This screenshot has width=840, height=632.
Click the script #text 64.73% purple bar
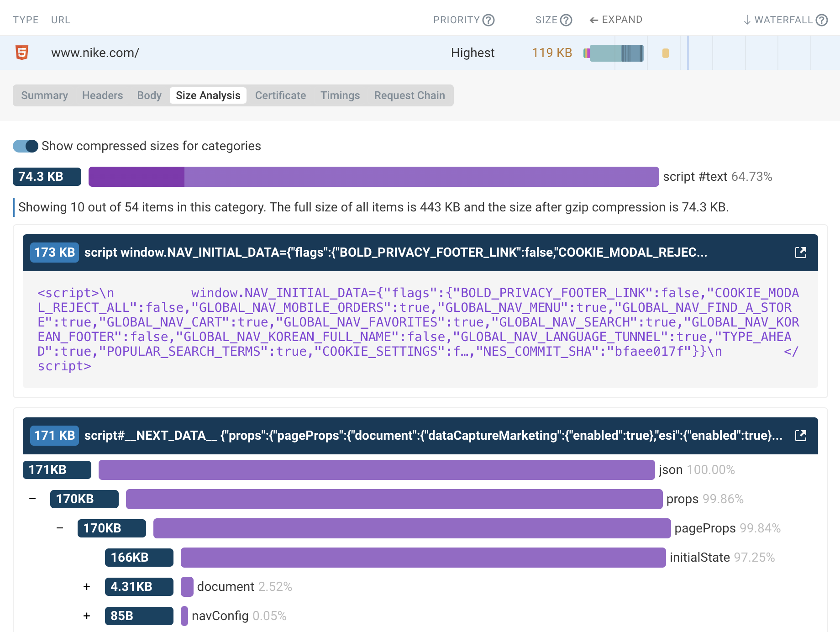tap(373, 177)
